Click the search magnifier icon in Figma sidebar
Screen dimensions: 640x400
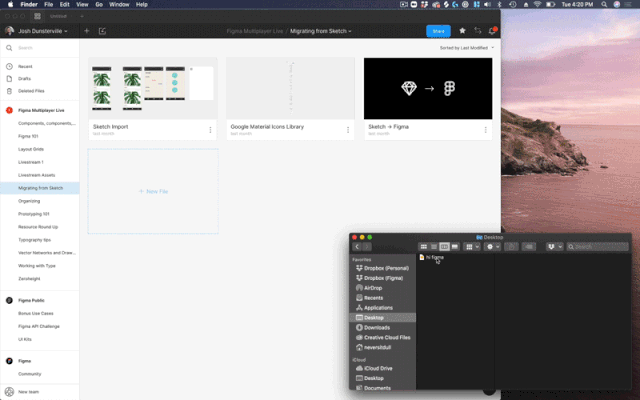click(x=9, y=48)
